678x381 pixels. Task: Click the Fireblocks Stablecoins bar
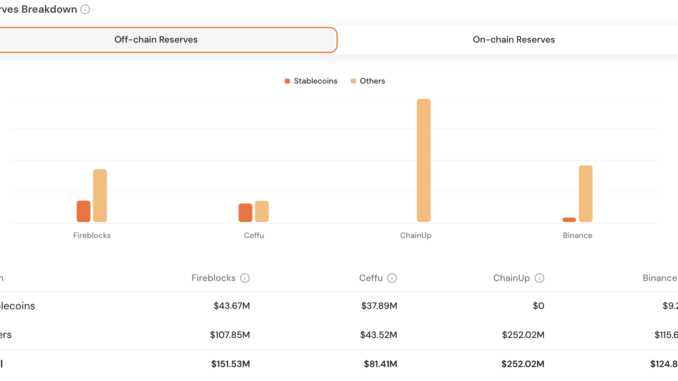pyautogui.click(x=83, y=211)
